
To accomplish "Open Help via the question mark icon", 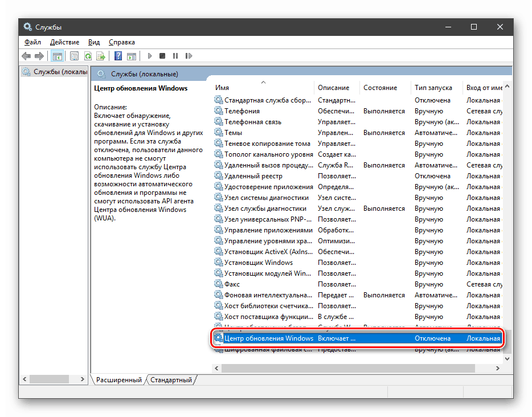I will click(118, 56).
